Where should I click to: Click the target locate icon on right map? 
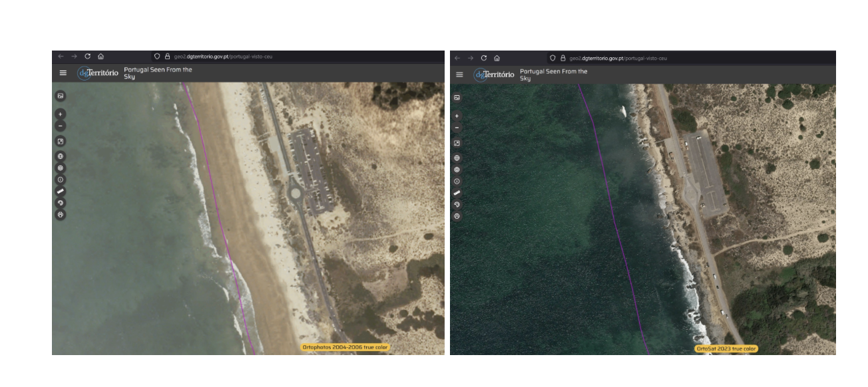point(457,170)
